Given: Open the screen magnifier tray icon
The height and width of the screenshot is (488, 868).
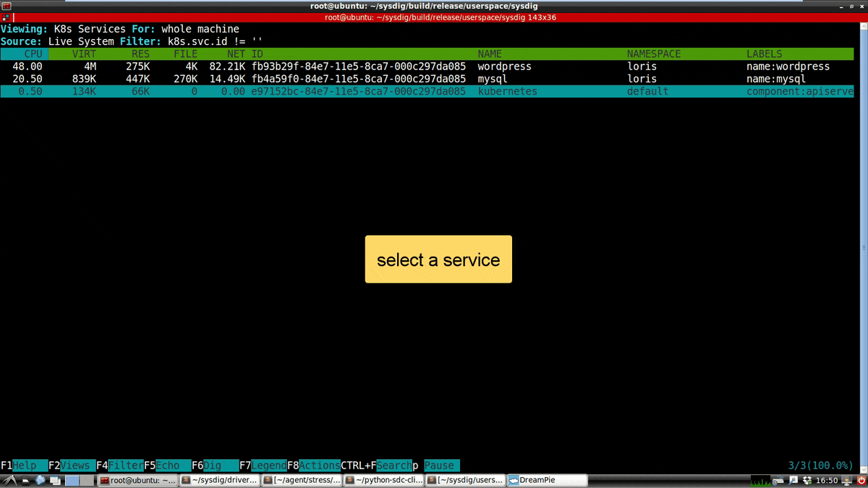Looking at the screenshot, I should (x=793, y=479).
